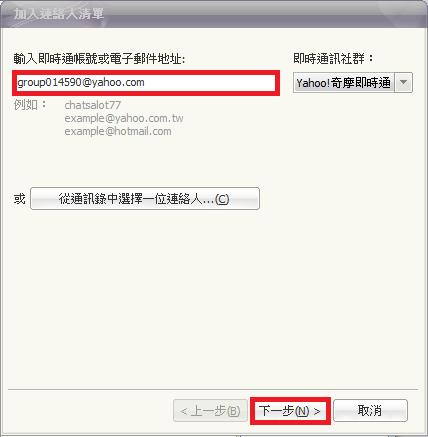428x437 pixels.
Task: Click on group014590 text inside the field
Action: [49, 82]
